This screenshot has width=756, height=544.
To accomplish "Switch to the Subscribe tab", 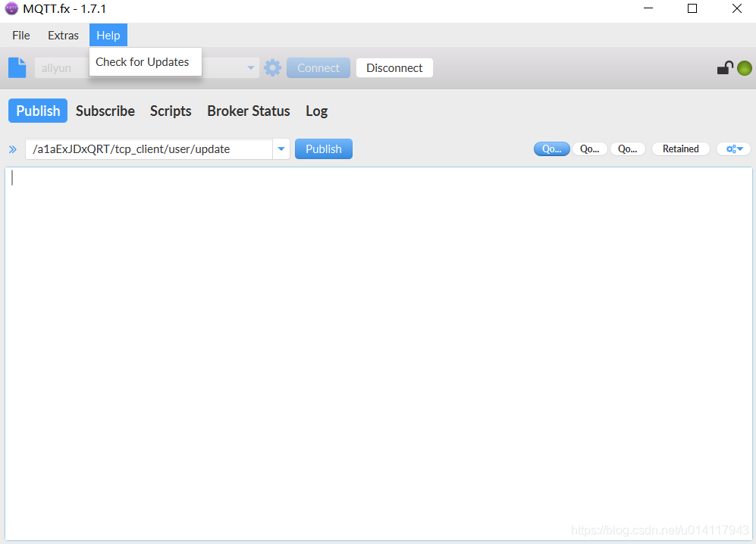I will click(x=105, y=111).
